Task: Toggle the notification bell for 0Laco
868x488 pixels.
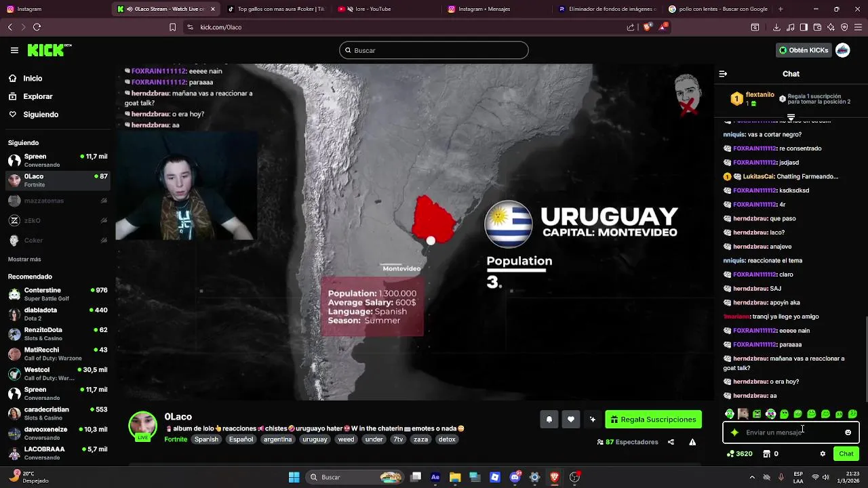Action: (549, 420)
